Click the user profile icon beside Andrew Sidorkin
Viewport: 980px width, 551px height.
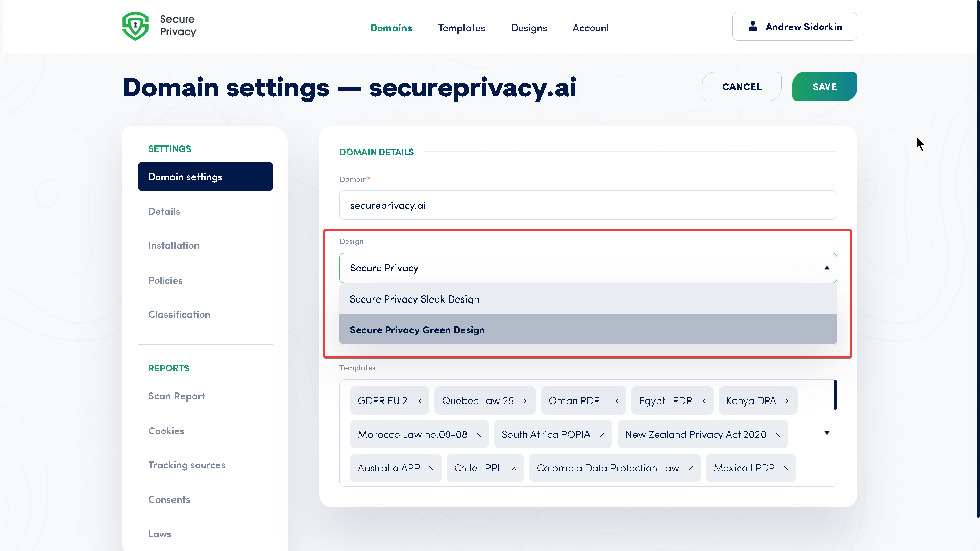[752, 27]
